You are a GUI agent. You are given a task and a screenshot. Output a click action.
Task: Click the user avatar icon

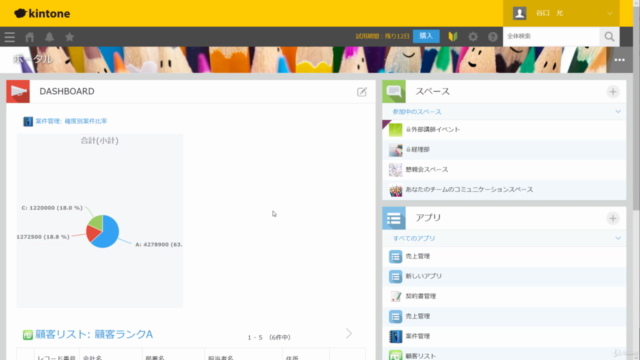pos(520,13)
